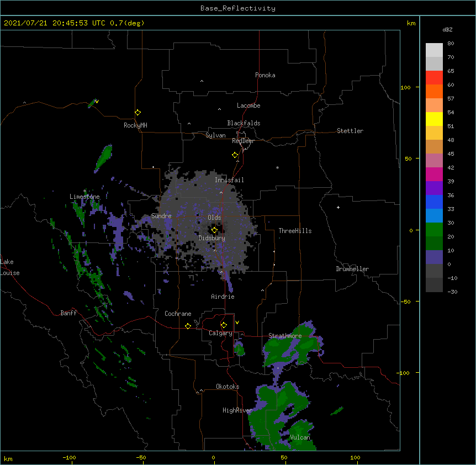
Task: Select the bright green 20-30 dBZ legend swatch
Action: (434, 230)
